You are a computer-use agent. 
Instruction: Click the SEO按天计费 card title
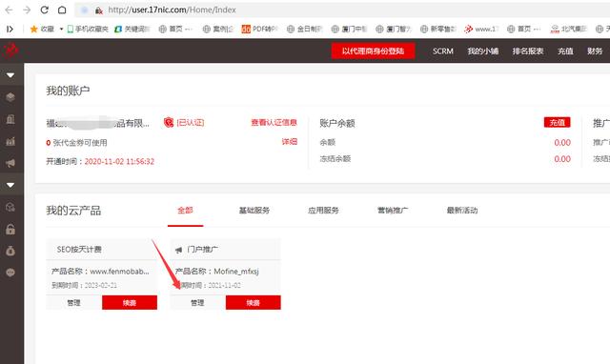pyautogui.click(x=79, y=250)
